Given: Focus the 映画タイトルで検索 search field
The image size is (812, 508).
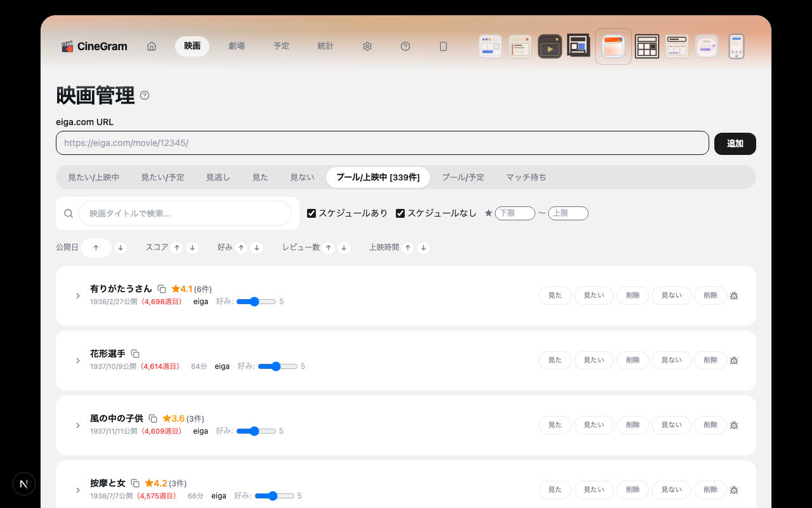Looking at the screenshot, I should (185, 213).
